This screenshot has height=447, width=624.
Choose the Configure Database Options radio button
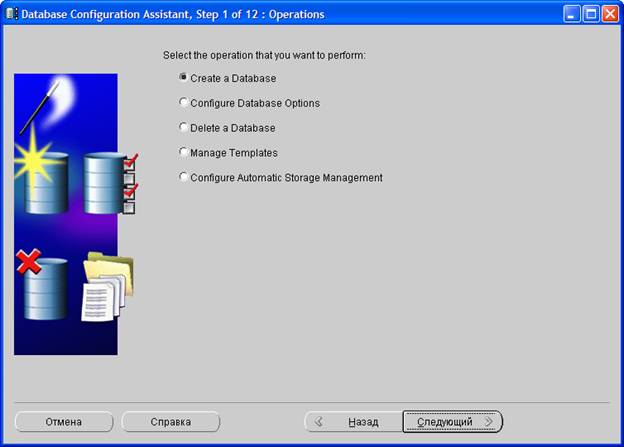pos(182,103)
